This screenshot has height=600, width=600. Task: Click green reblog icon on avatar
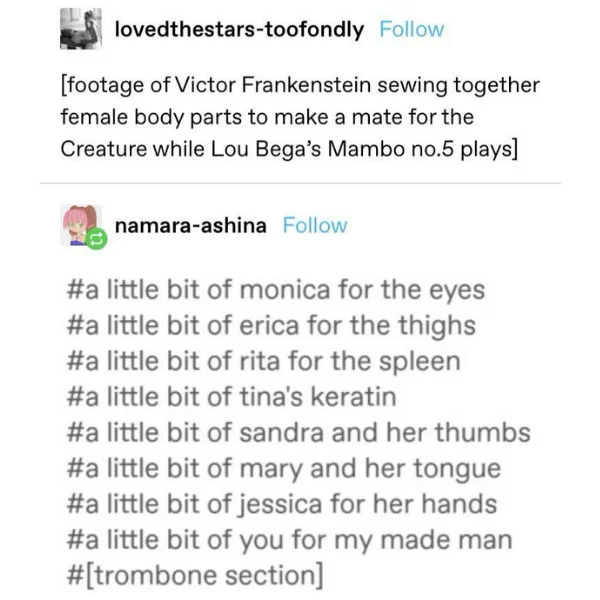[96, 239]
